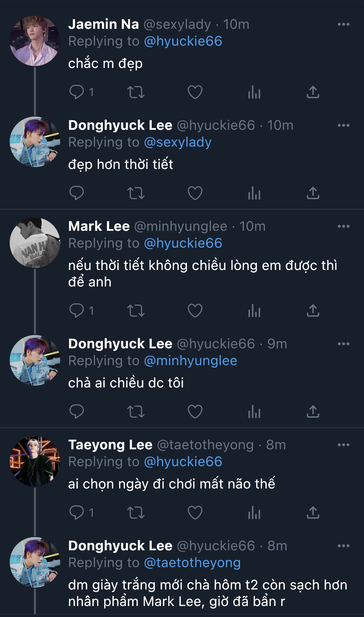Open @minhyunglee mention in Donghyuck's reply

pyautogui.click(x=190, y=361)
